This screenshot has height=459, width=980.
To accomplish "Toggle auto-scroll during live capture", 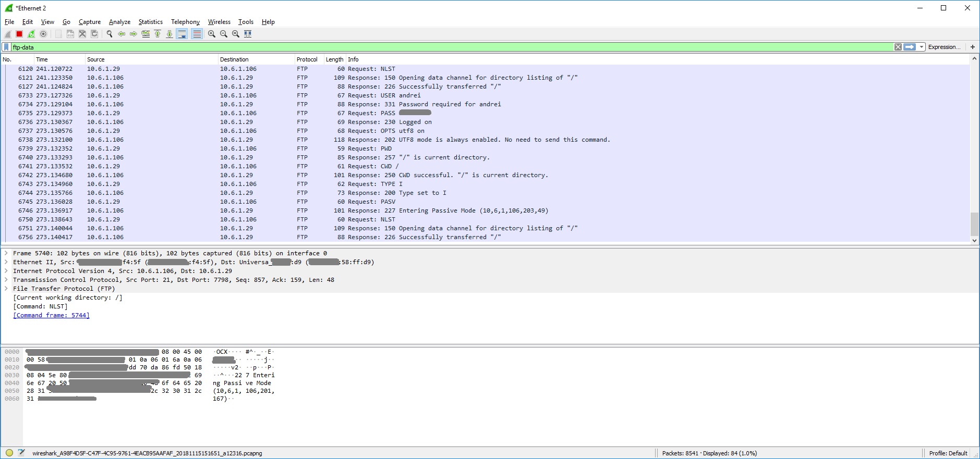I will pos(182,34).
